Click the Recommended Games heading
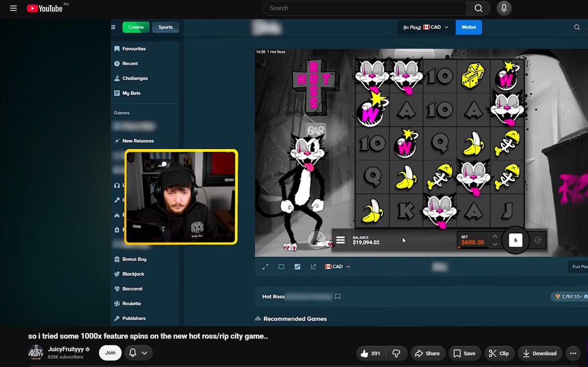This screenshot has width=588, height=367. (x=295, y=318)
